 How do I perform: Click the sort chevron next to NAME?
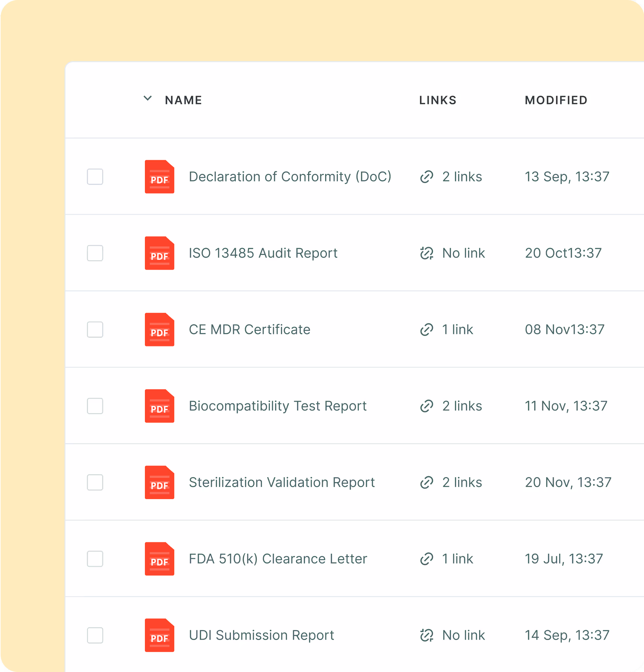click(148, 99)
